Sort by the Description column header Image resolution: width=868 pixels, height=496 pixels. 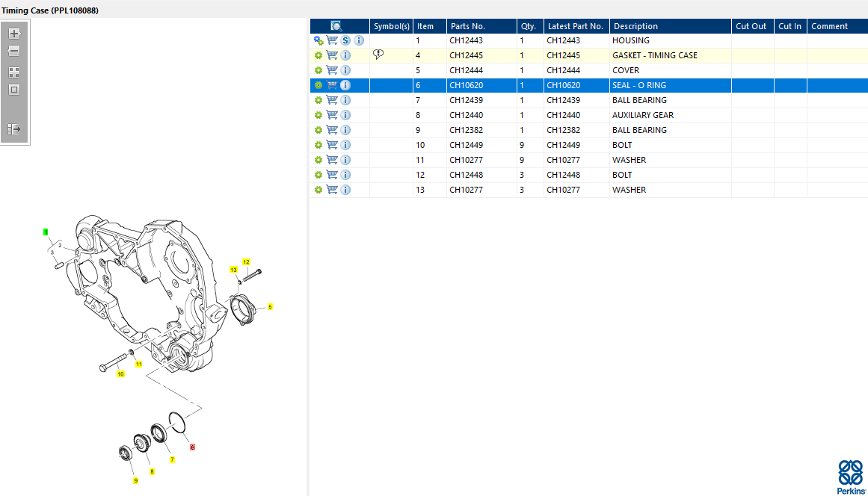(671, 26)
